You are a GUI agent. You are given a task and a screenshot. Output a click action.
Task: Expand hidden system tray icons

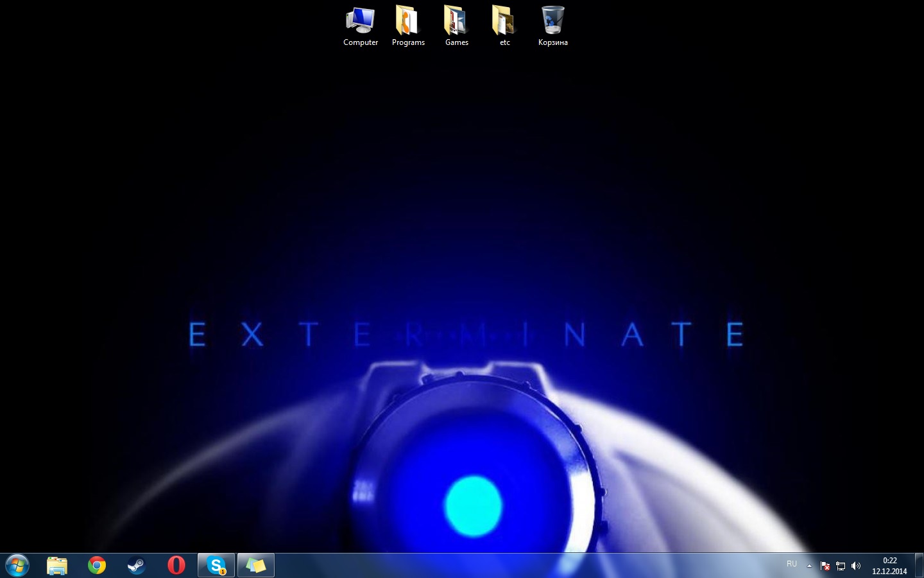pyautogui.click(x=809, y=566)
